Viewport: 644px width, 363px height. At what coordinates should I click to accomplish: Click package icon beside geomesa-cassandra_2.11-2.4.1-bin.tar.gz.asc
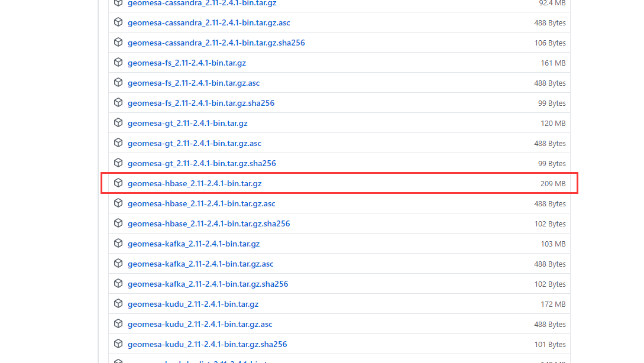pos(118,22)
